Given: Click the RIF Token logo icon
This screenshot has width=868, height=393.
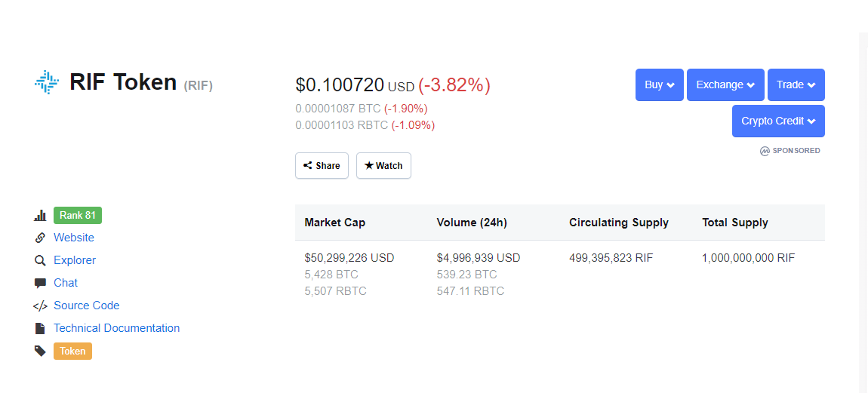Looking at the screenshot, I should 47,82.
